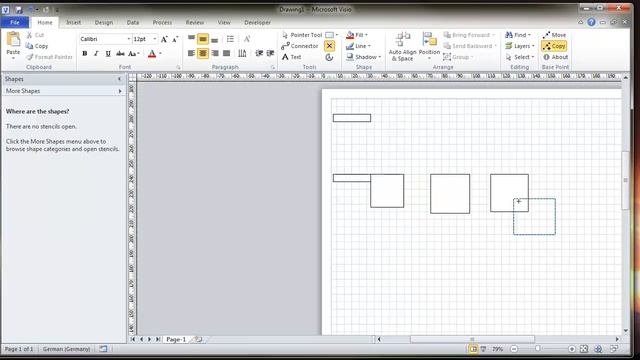Open the Layers menu
This screenshot has width=640, height=360.
click(520, 46)
